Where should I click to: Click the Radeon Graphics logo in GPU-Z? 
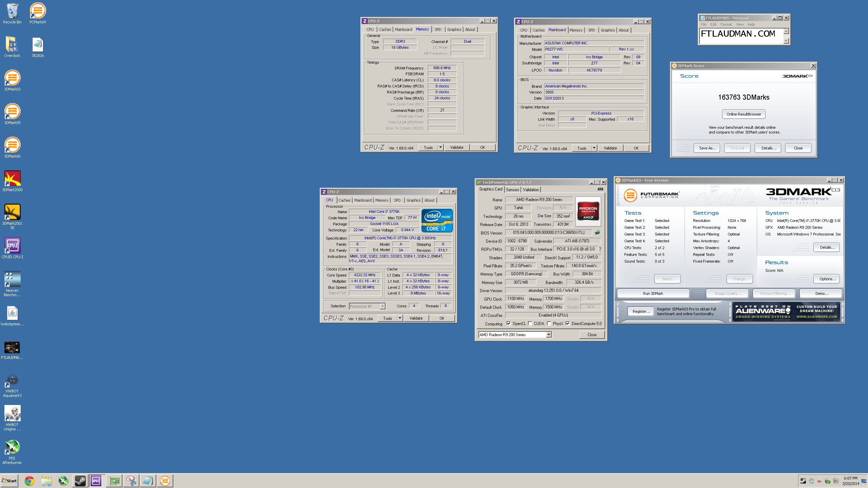point(588,212)
